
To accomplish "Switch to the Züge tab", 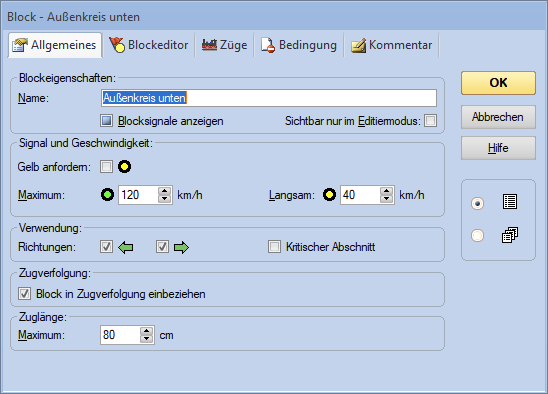I will 224,45.
